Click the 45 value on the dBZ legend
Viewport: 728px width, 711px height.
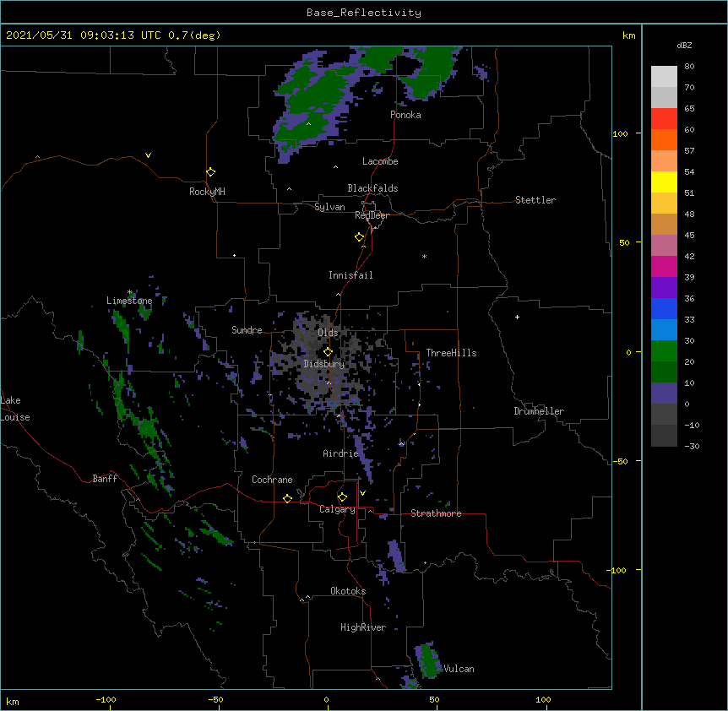689,235
